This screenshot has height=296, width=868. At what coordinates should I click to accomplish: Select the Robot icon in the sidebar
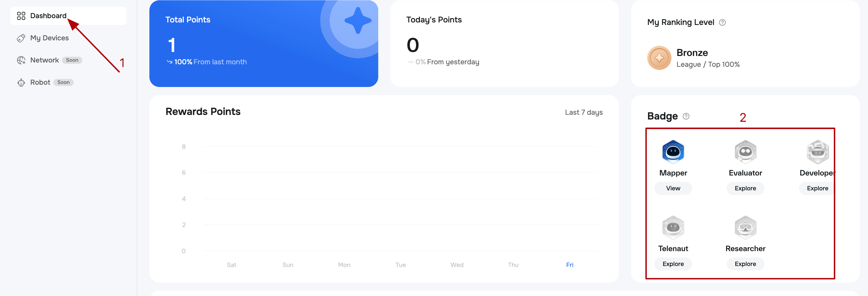[x=21, y=82]
